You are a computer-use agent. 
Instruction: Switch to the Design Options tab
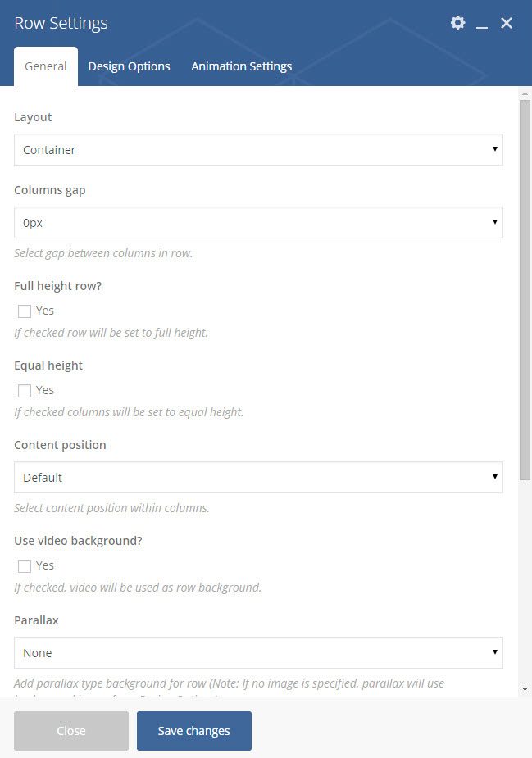pos(129,66)
